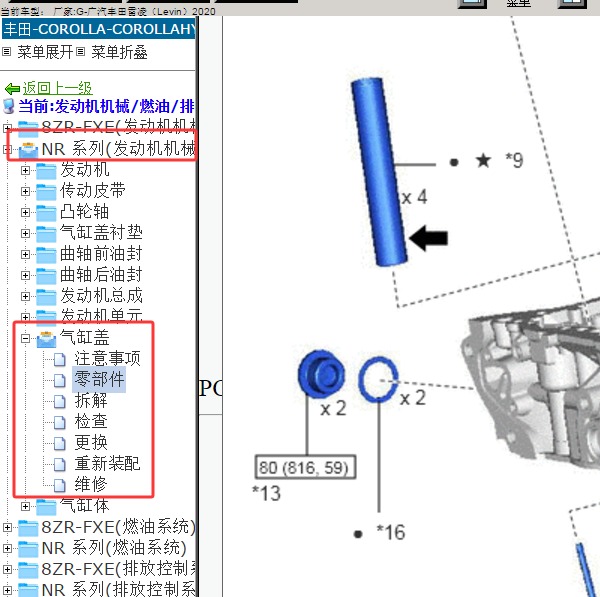Expand the 气缸盖衬垫 tree node

tap(25, 233)
